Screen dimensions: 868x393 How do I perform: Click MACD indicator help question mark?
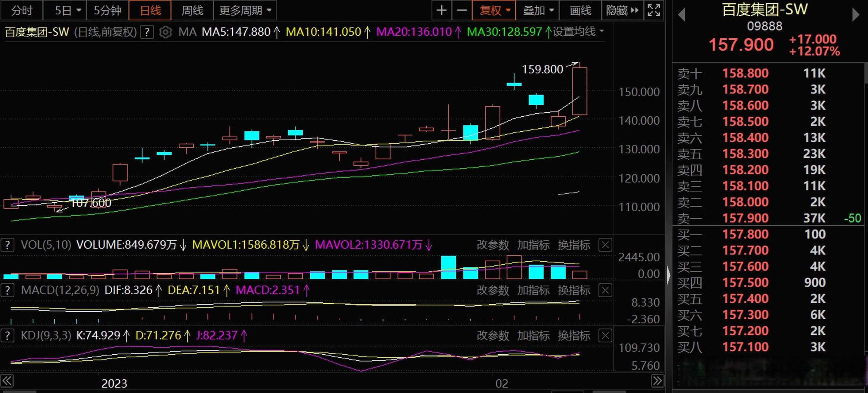[x=7, y=290]
